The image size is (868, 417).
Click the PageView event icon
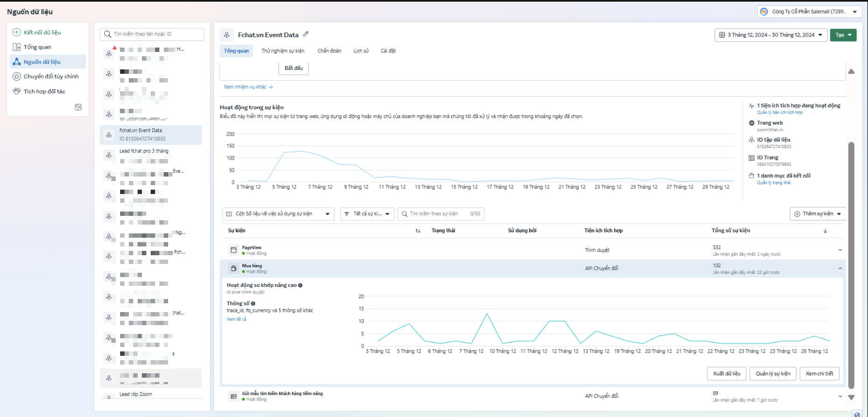(x=234, y=250)
